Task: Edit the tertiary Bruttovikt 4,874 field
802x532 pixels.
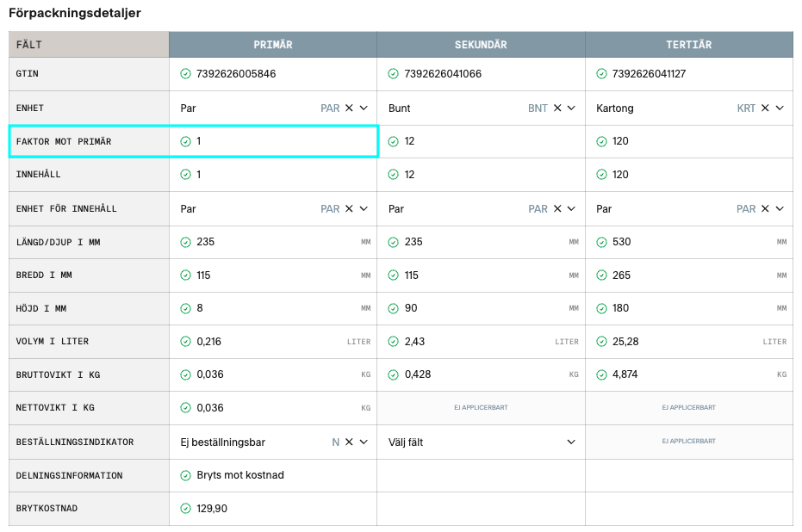Action: coord(681,375)
